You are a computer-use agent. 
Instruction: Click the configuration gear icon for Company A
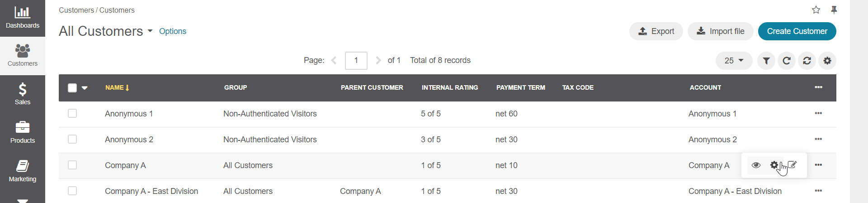pyautogui.click(x=774, y=165)
